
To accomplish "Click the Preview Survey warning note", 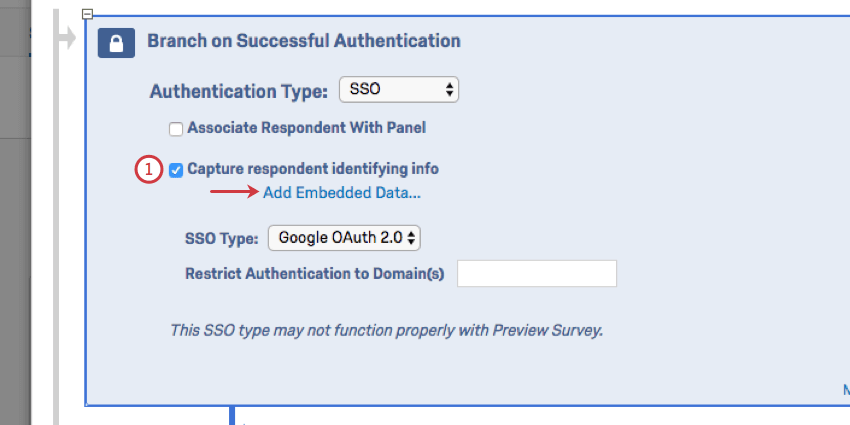I will pos(387,329).
